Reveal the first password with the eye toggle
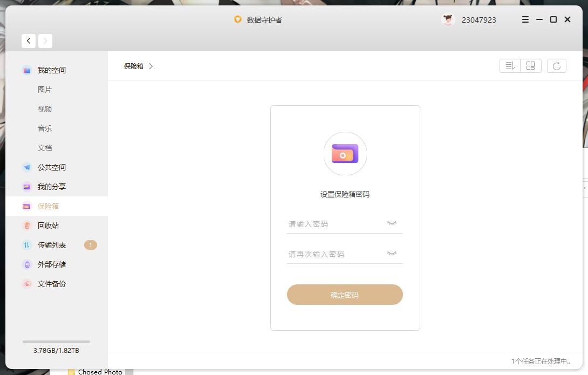 391,222
